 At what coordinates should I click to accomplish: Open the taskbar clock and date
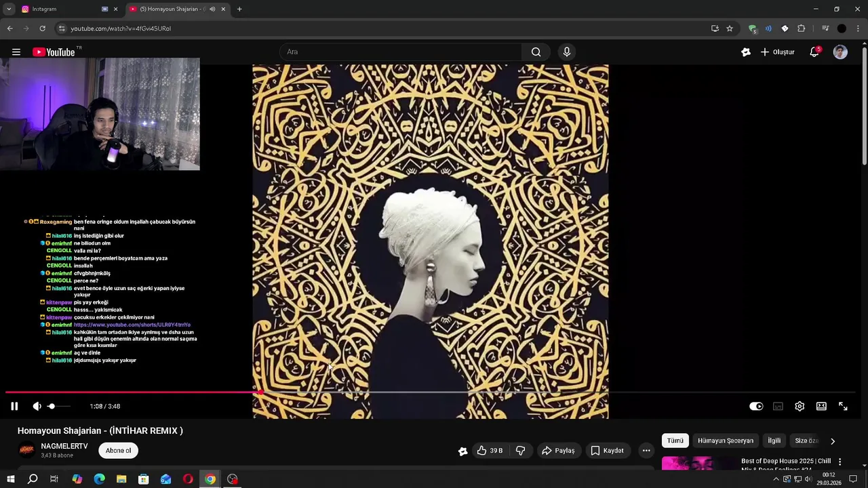coord(829,479)
